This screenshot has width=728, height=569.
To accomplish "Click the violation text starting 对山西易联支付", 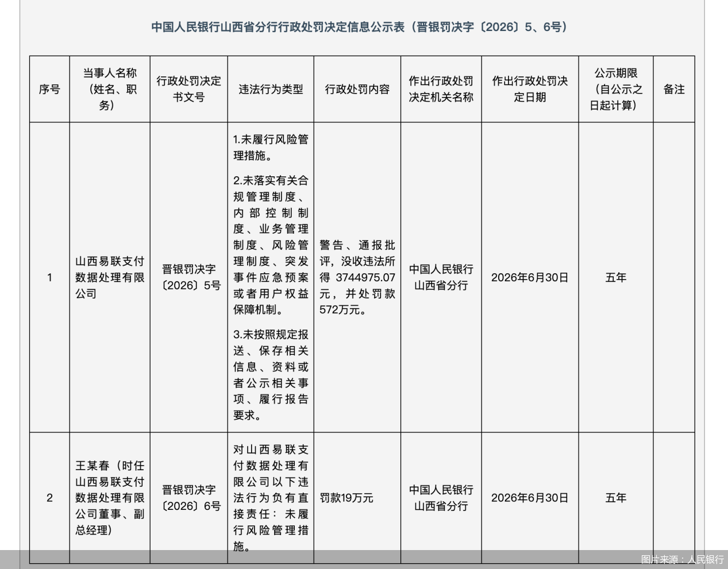I will pos(271,498).
